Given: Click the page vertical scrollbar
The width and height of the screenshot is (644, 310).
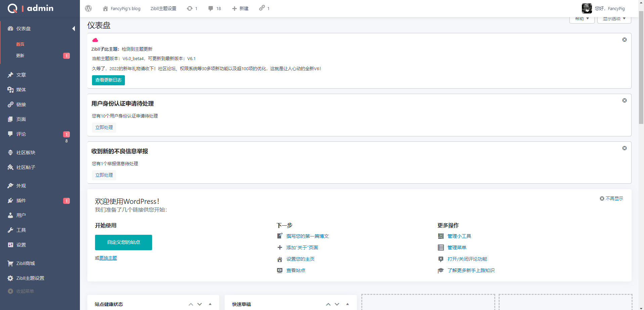Looking at the screenshot, I should click(x=641, y=67).
